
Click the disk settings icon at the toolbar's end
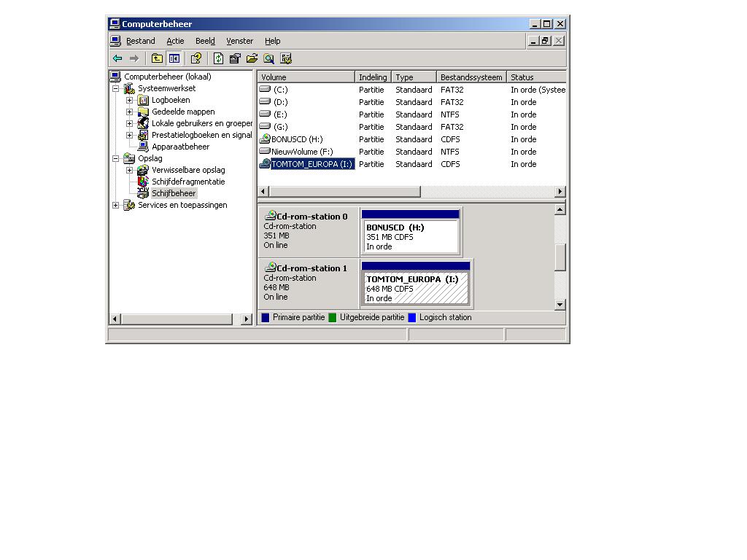coord(286,58)
